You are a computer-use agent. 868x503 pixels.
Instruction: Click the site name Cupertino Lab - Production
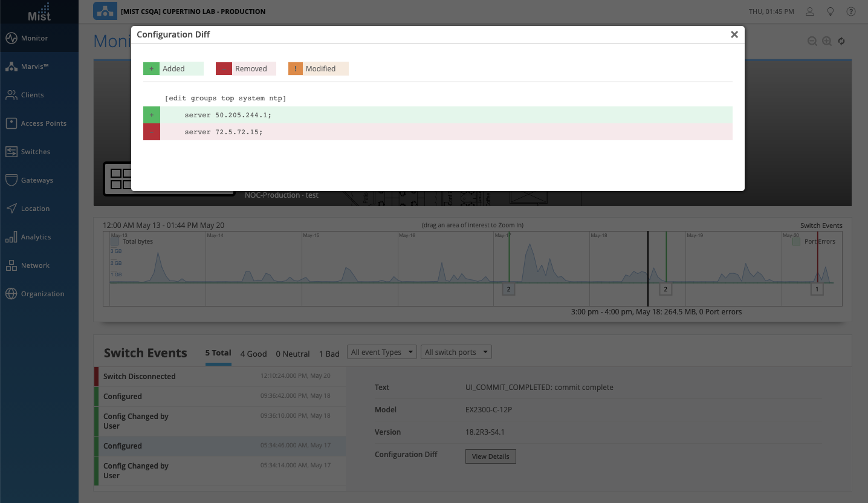[x=193, y=11]
